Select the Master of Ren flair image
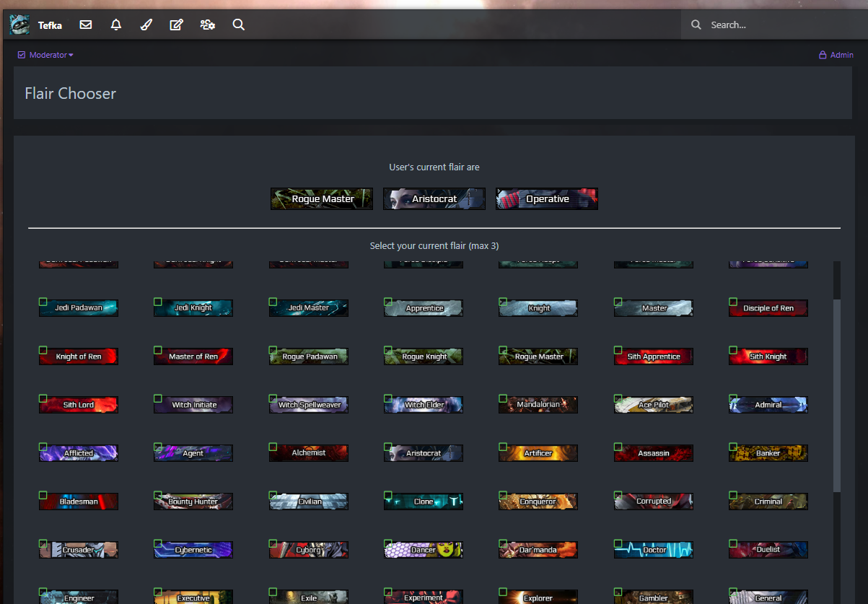The height and width of the screenshot is (604, 868). pos(193,356)
